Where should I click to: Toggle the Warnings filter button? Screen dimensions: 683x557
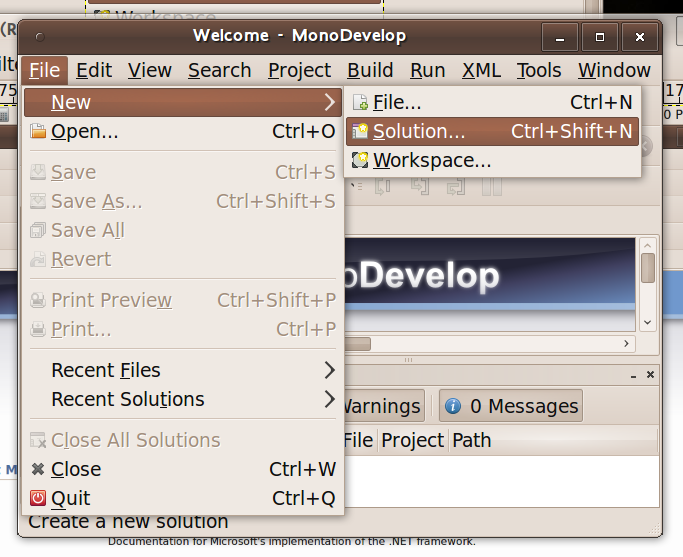(384, 406)
